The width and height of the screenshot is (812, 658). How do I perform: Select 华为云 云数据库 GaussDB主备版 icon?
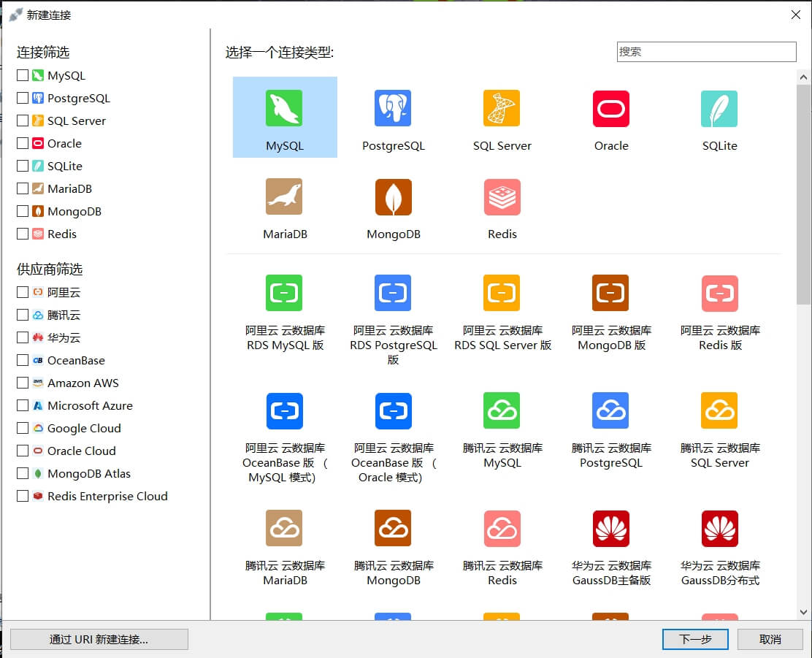[611, 529]
